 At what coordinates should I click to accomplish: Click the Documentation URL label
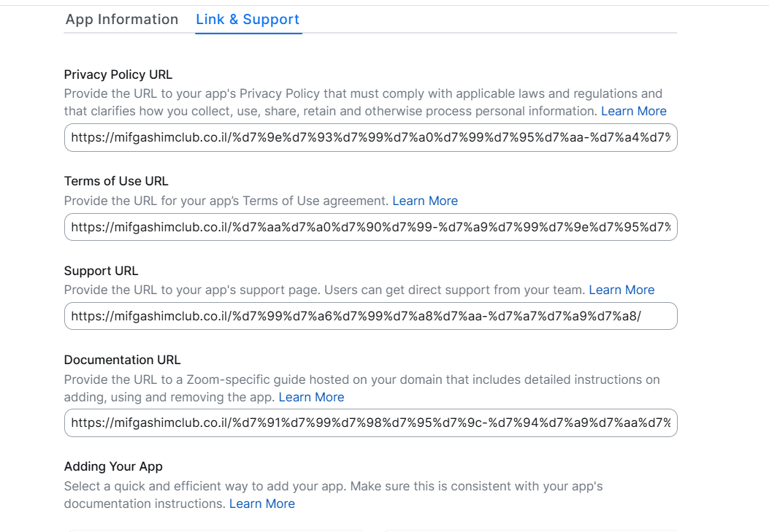[x=122, y=360]
